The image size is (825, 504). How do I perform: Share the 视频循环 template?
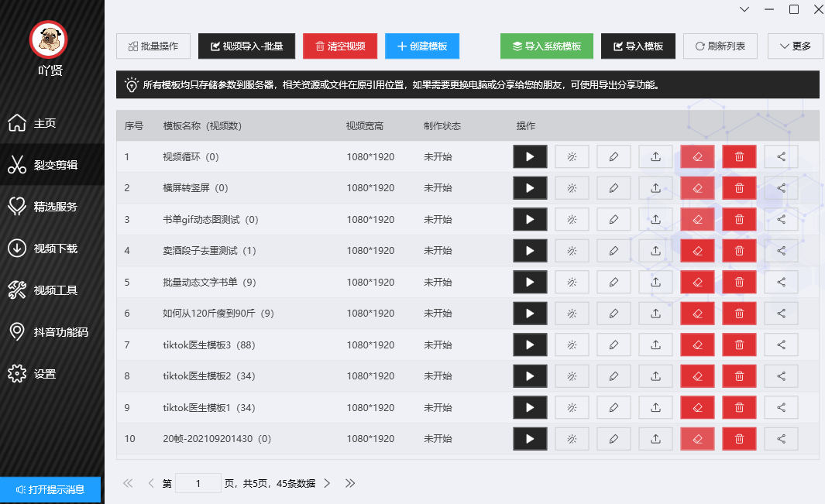tap(782, 157)
